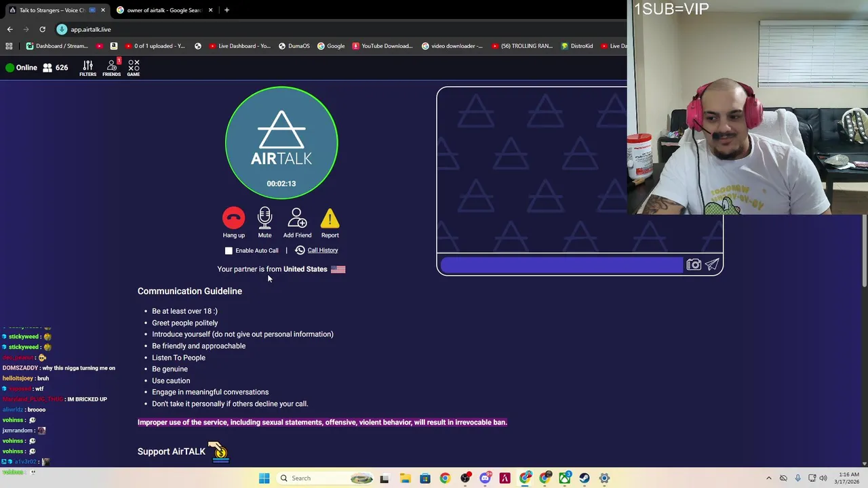Open the Live Dashboard bookmark
Viewport: 868px width, 488px height.
[240, 46]
